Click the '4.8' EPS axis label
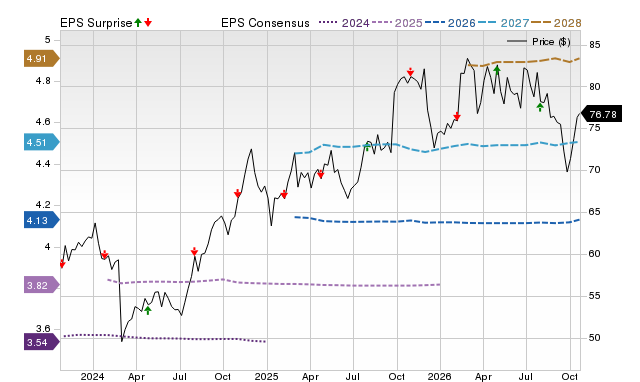 [x=43, y=81]
